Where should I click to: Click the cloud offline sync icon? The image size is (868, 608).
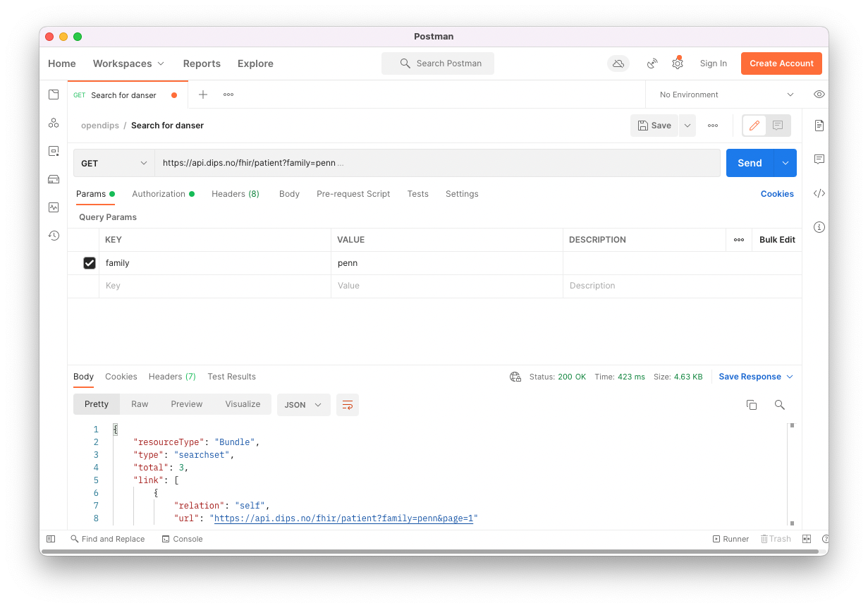[618, 63]
